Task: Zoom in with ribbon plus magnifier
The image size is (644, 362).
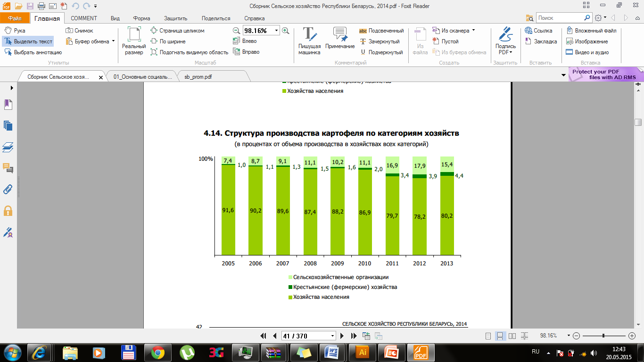Action: coord(285,31)
